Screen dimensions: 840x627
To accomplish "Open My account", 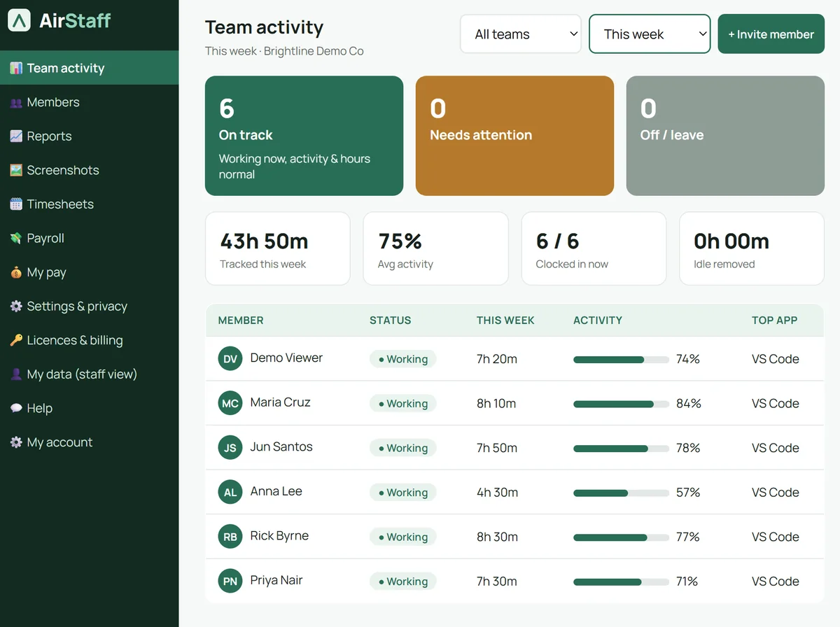I will pyautogui.click(x=90, y=442).
